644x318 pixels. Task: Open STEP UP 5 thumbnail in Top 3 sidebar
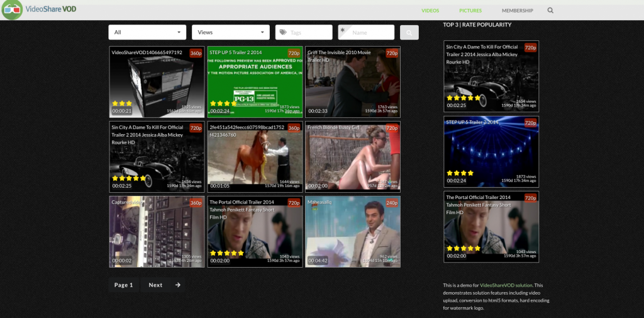(x=491, y=152)
